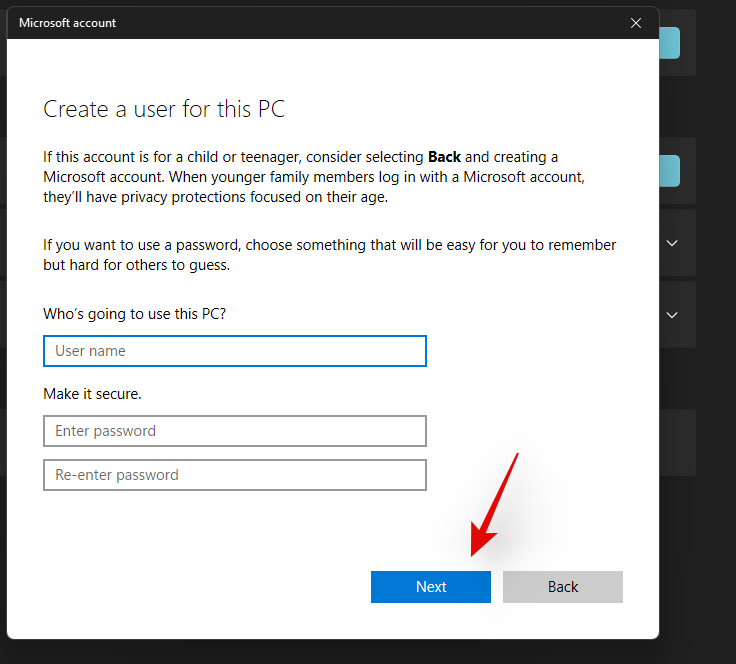Viewport: 736px width, 664px height.
Task: Select the Re-enter password field
Action: point(235,475)
